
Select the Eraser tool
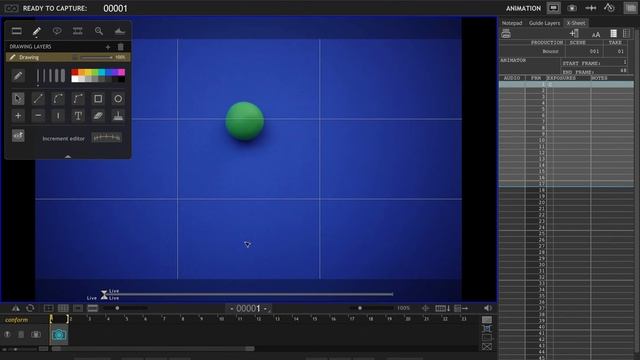pos(98,116)
